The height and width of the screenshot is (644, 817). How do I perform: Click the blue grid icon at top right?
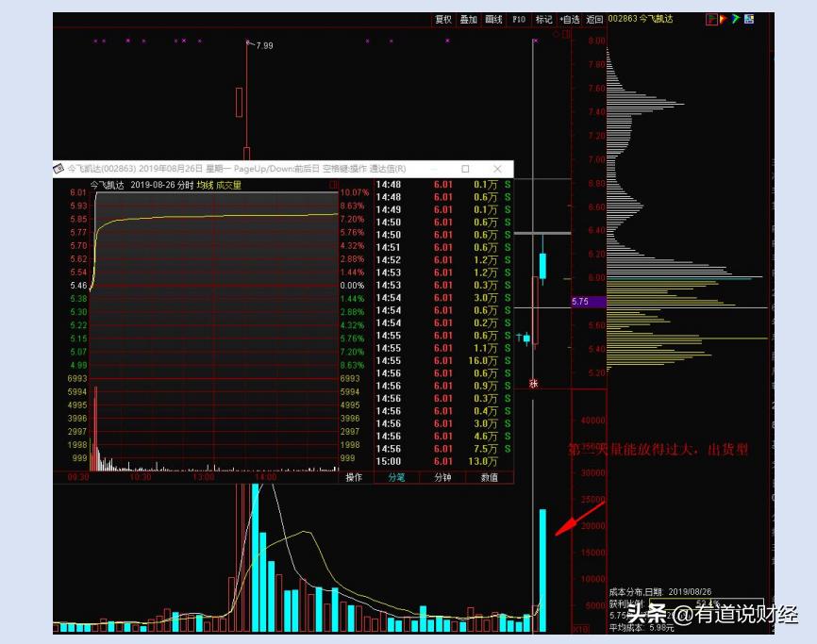tap(748, 18)
